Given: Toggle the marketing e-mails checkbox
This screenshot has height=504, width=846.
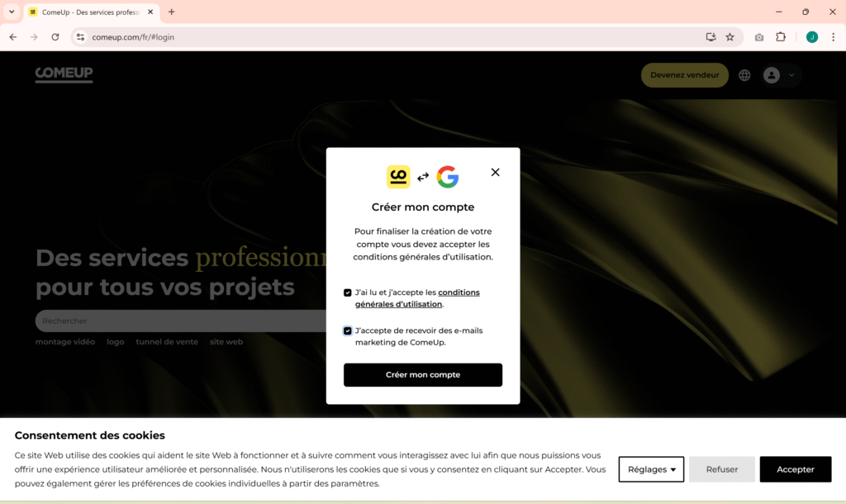Looking at the screenshot, I should pos(348,330).
